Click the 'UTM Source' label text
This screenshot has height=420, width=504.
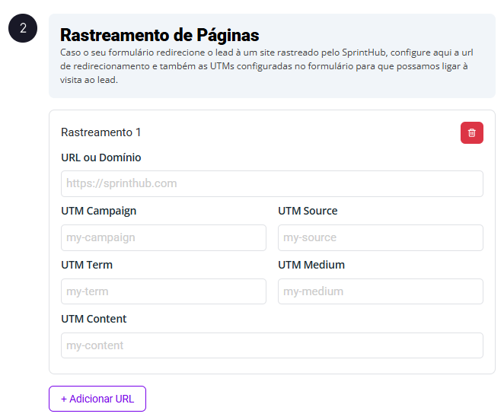point(308,211)
